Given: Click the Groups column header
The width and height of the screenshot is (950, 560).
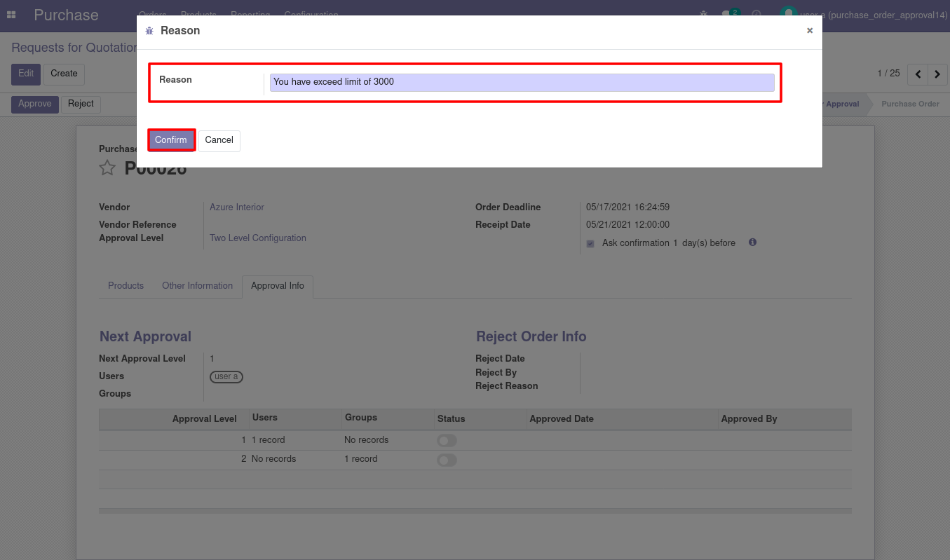Looking at the screenshot, I should pos(361,418).
